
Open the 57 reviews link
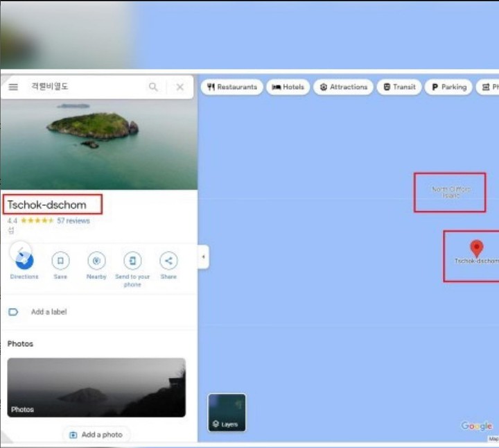coord(73,221)
